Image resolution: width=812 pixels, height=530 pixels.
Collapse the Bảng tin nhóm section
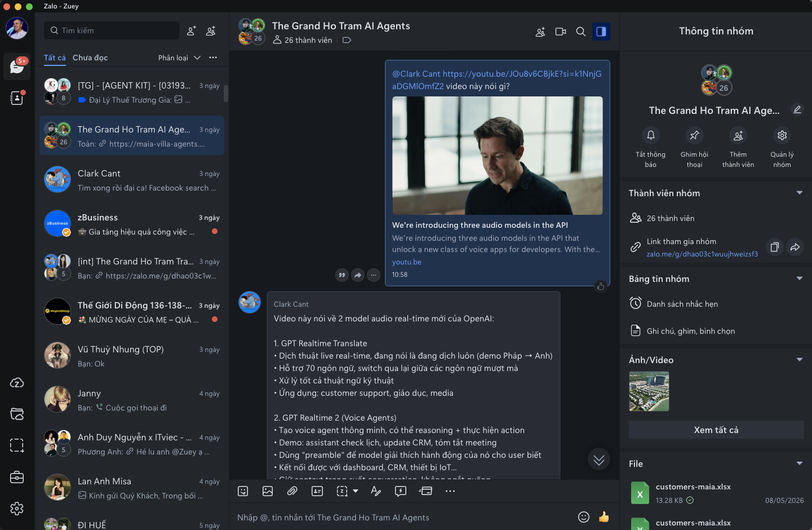tap(800, 279)
